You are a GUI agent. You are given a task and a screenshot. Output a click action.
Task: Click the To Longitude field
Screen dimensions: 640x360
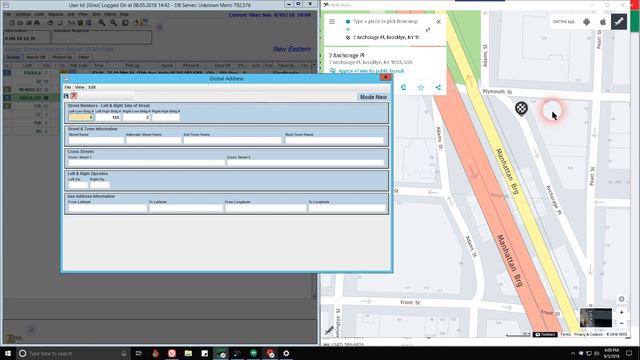click(x=347, y=208)
